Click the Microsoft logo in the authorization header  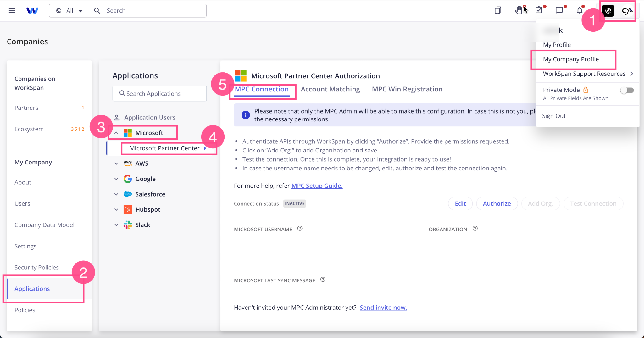click(241, 76)
